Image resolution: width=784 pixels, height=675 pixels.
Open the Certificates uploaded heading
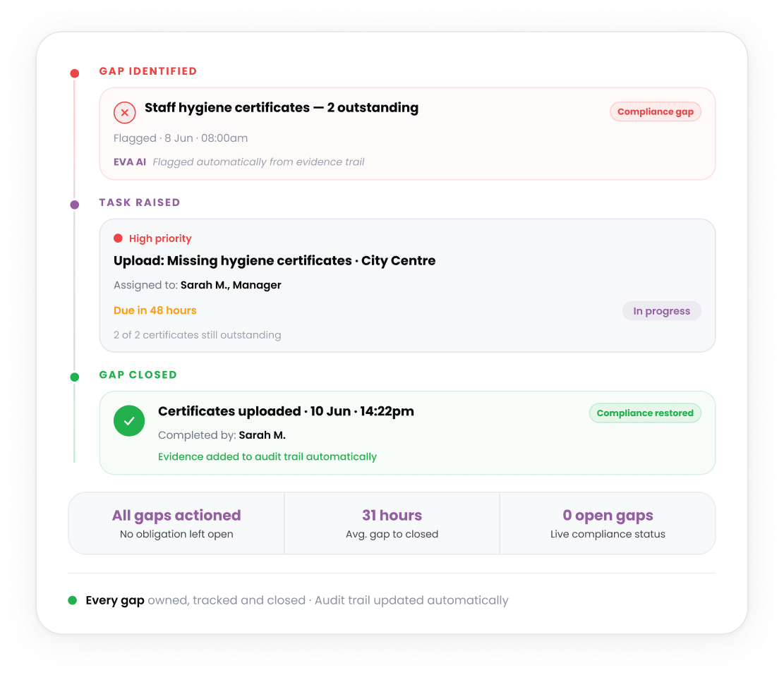point(286,411)
